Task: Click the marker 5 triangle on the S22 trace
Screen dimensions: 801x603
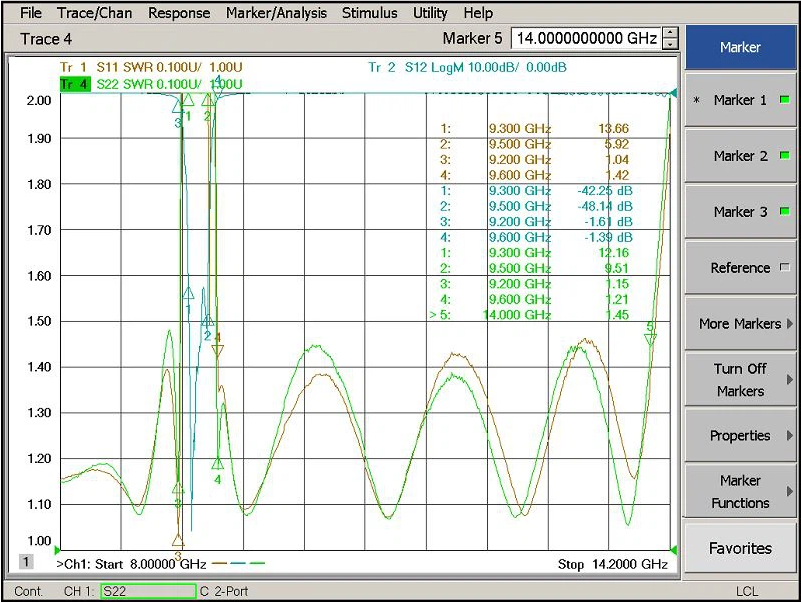Action: [650, 339]
